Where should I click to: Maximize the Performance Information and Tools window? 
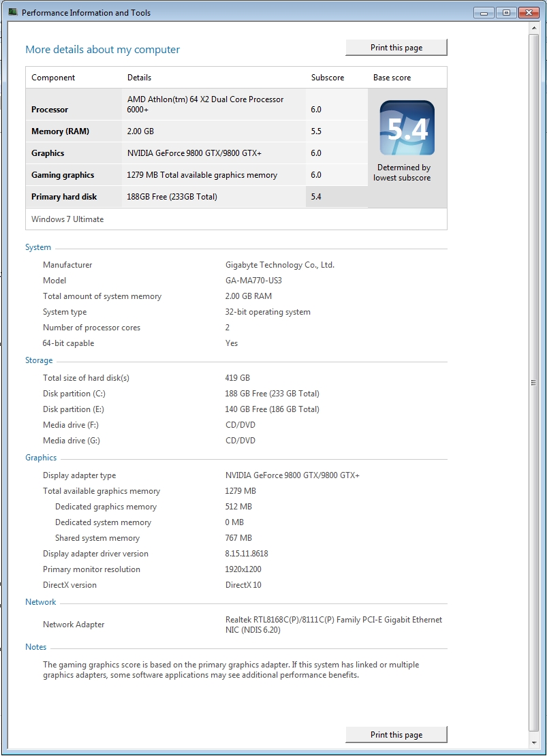pyautogui.click(x=506, y=12)
